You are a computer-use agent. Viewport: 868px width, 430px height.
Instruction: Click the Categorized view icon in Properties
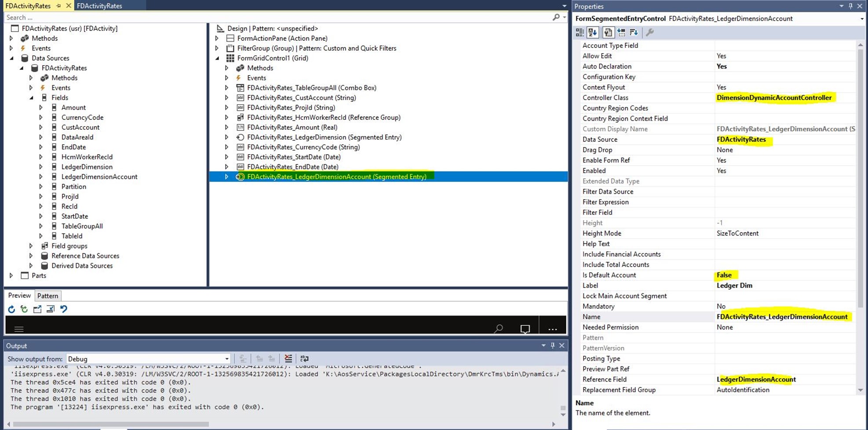580,33
